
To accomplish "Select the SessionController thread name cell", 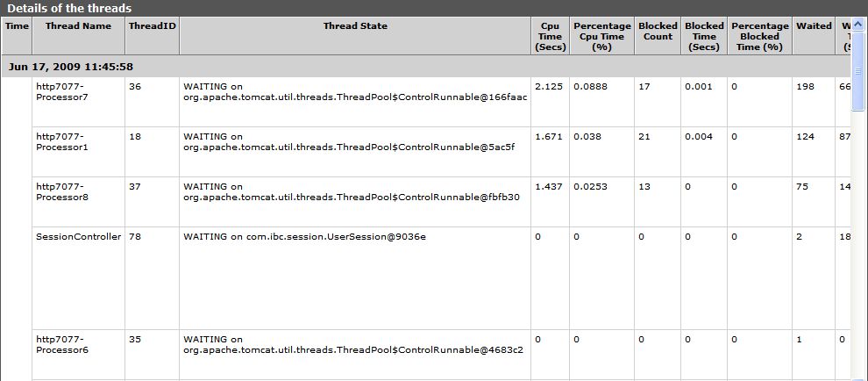I will [78, 277].
